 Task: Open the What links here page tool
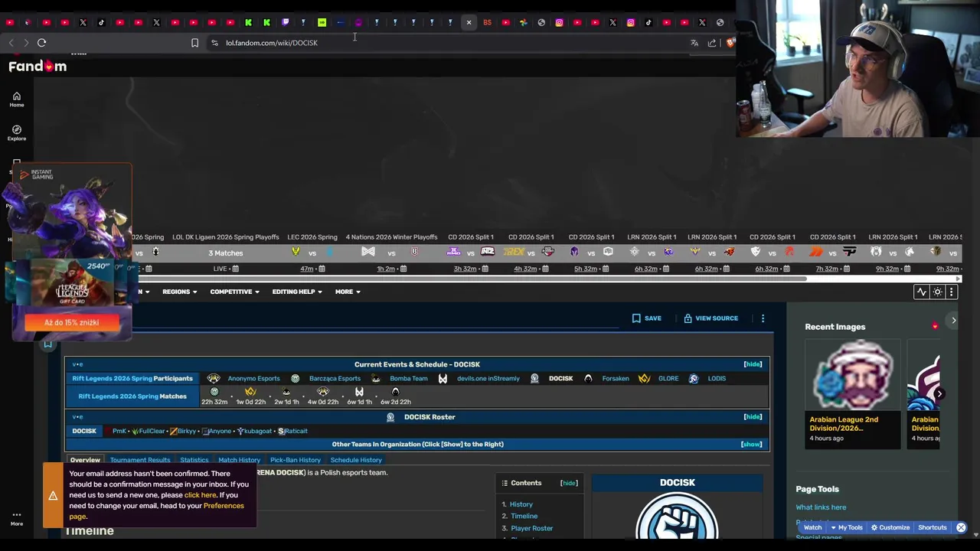(821, 507)
